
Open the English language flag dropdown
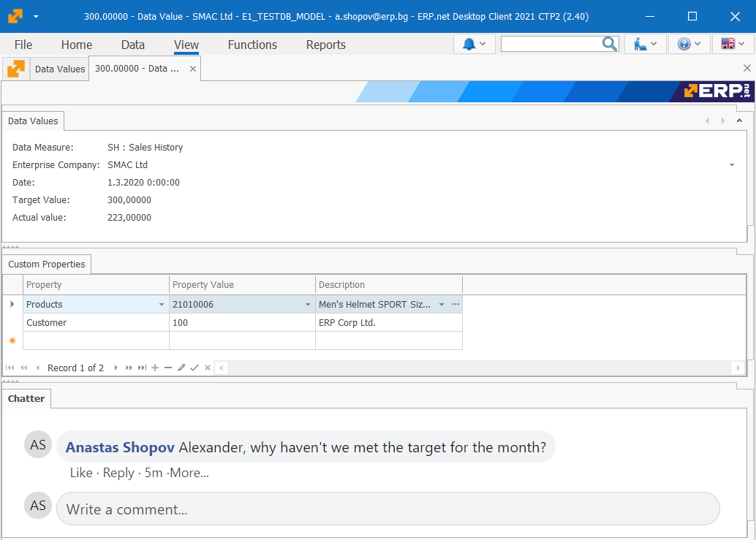pyautogui.click(x=729, y=44)
